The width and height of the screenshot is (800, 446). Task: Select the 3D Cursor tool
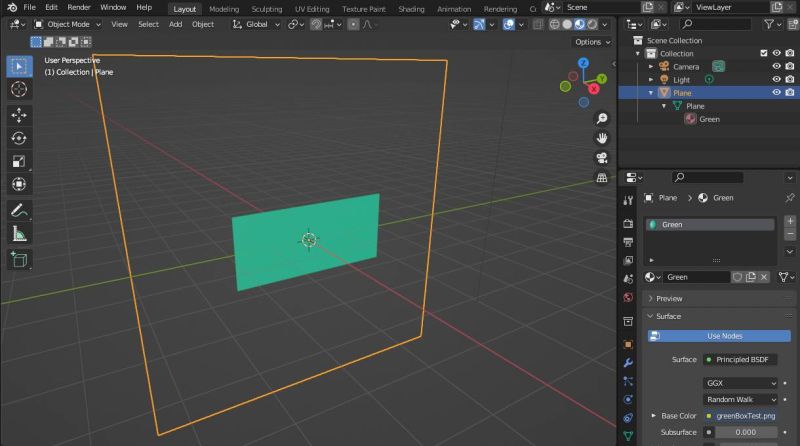click(19, 89)
